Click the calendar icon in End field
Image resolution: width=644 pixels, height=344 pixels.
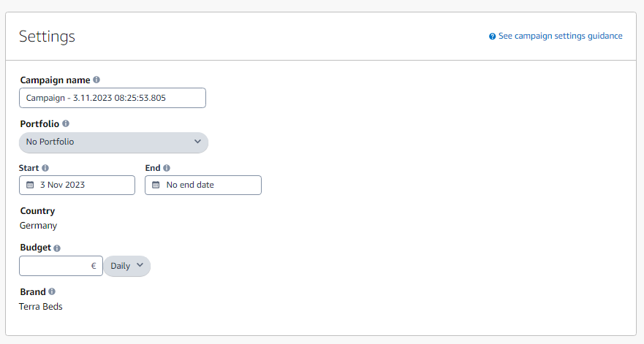click(x=156, y=186)
